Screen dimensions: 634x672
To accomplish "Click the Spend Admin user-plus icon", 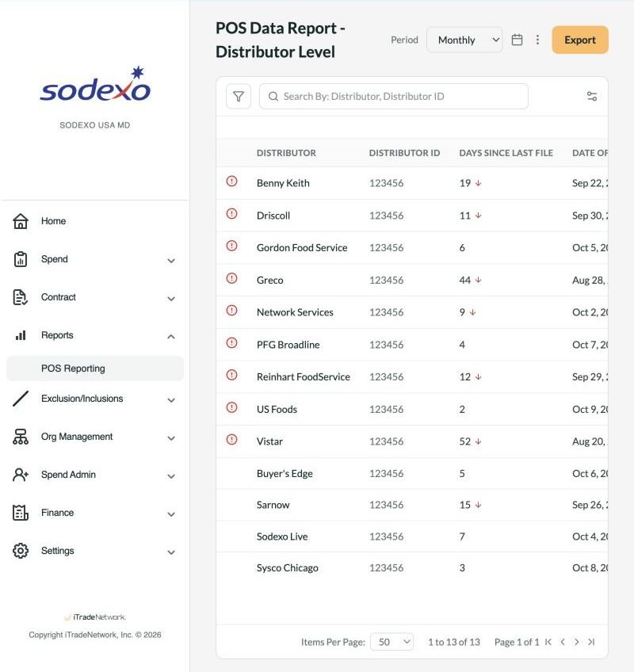I will pos(21,475).
